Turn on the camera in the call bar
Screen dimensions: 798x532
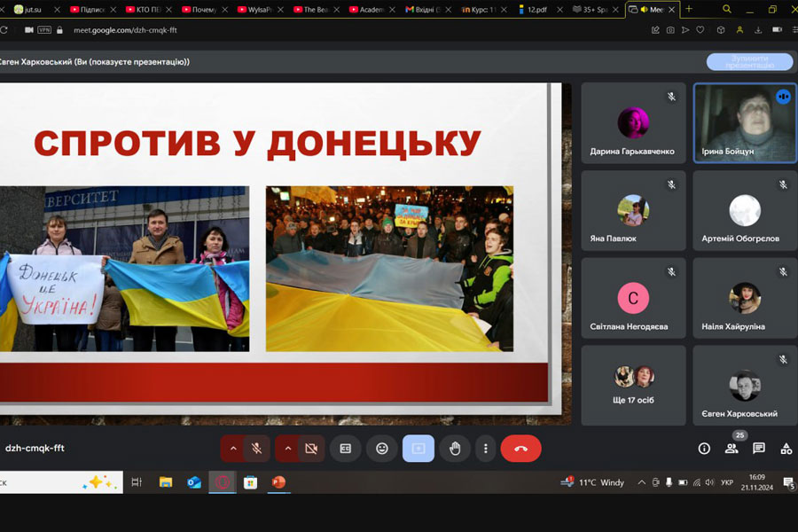pyautogui.click(x=311, y=449)
